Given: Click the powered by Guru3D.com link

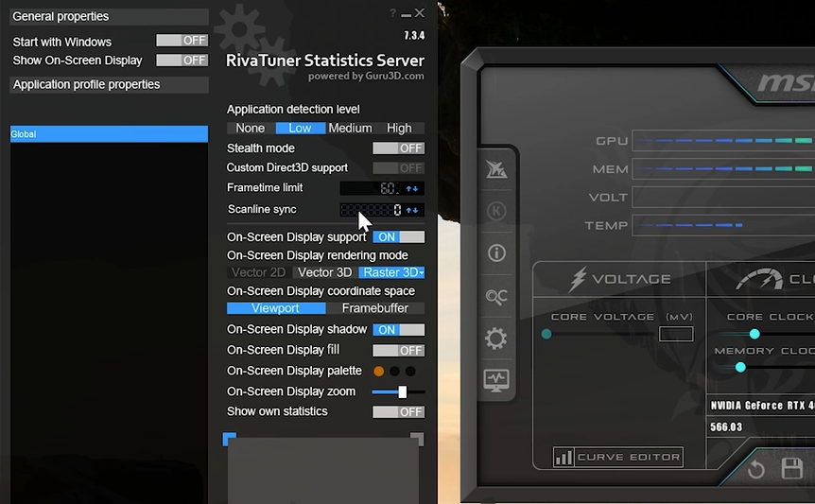Looking at the screenshot, I should (366, 77).
